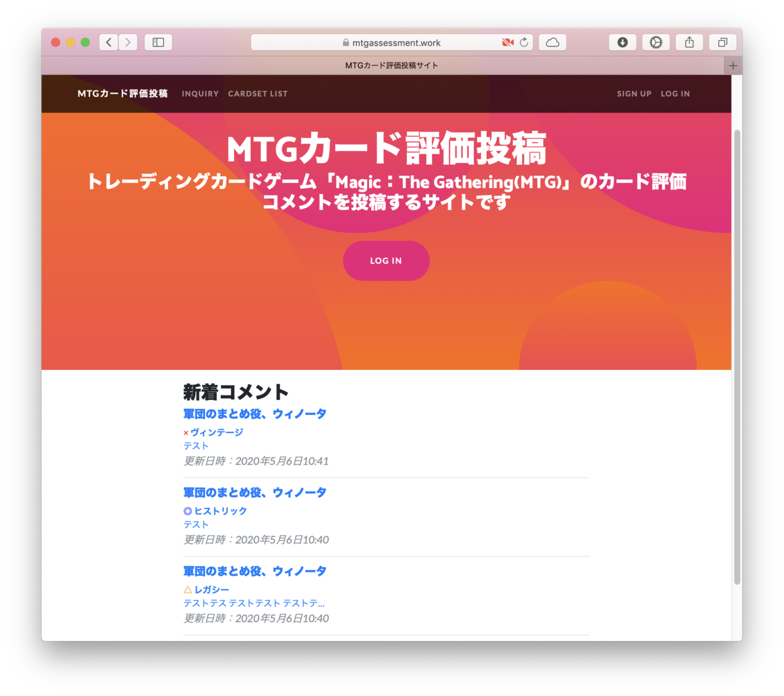Open first 軍団のまとめ役、ウィノータ link above ヴィンテージ

tap(255, 414)
